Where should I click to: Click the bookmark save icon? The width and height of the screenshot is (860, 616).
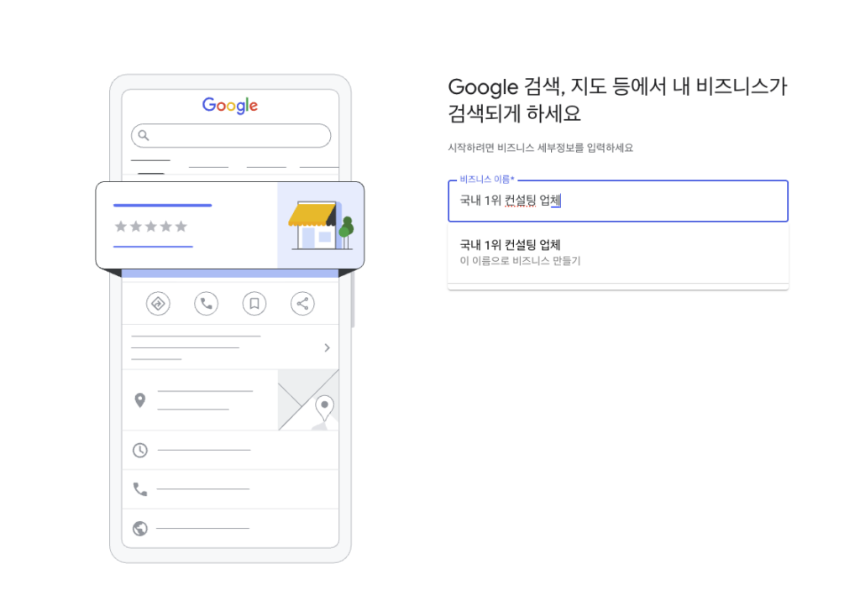[254, 303]
